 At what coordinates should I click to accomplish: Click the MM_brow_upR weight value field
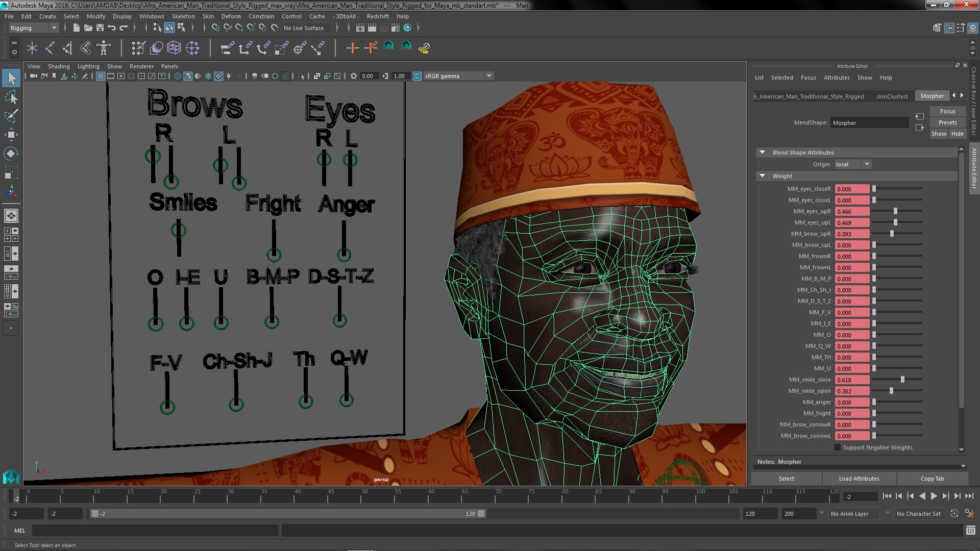tap(851, 234)
